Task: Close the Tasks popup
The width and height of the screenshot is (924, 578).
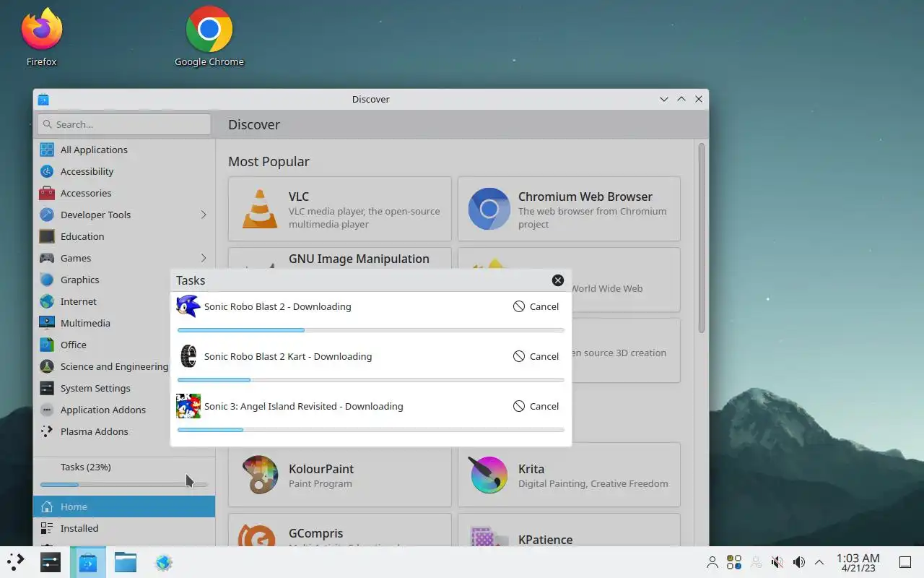Action: pyautogui.click(x=558, y=280)
